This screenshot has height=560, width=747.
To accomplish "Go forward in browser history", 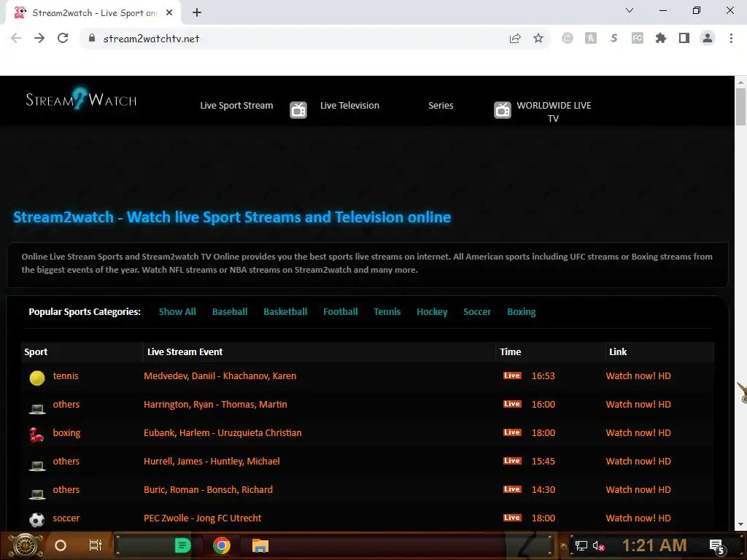I will click(x=39, y=38).
